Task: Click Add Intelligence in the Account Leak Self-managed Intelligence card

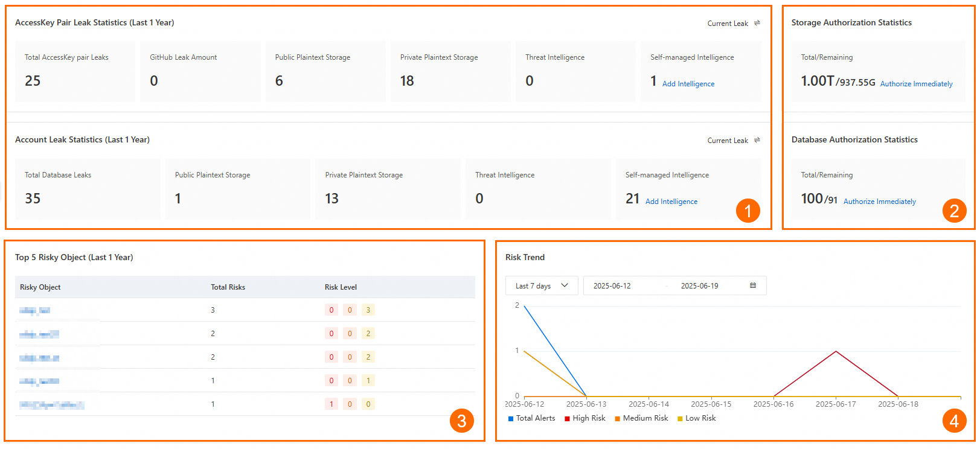Action: (x=671, y=202)
